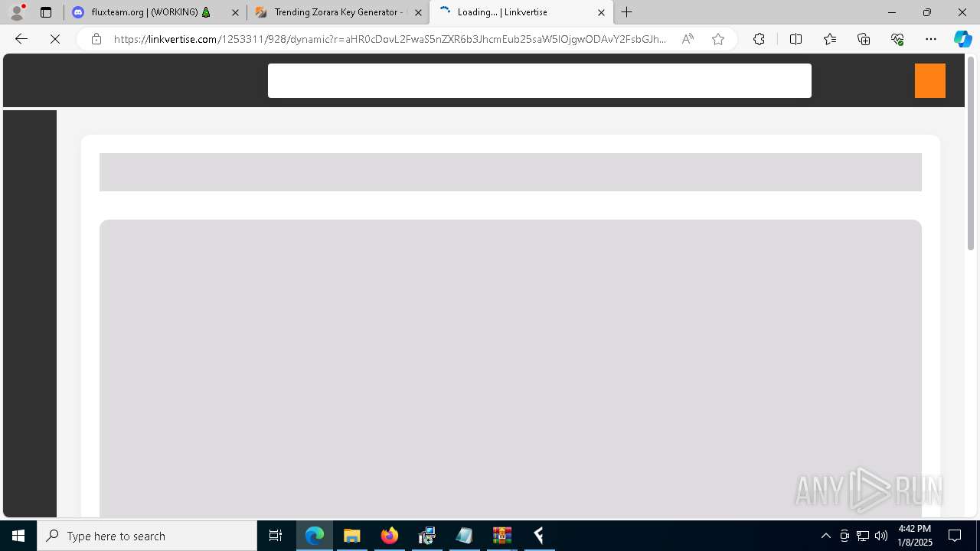The height and width of the screenshot is (551, 980).
Task: Open File Explorer from the taskbar
Action: tap(352, 536)
